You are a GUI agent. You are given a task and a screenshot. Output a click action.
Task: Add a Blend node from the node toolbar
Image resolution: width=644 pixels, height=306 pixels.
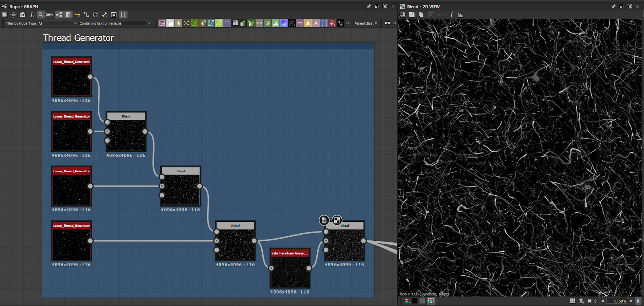point(170,23)
